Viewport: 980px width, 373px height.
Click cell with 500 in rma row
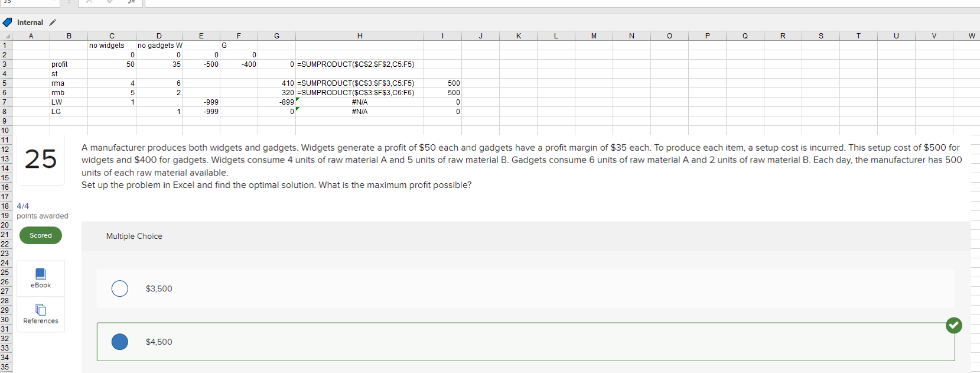click(x=442, y=83)
